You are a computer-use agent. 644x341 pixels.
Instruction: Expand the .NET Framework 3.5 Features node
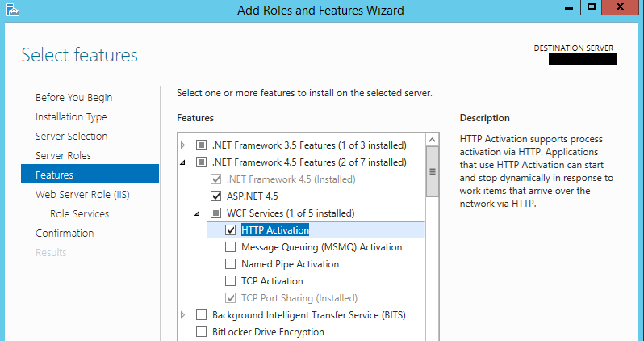pyautogui.click(x=183, y=145)
